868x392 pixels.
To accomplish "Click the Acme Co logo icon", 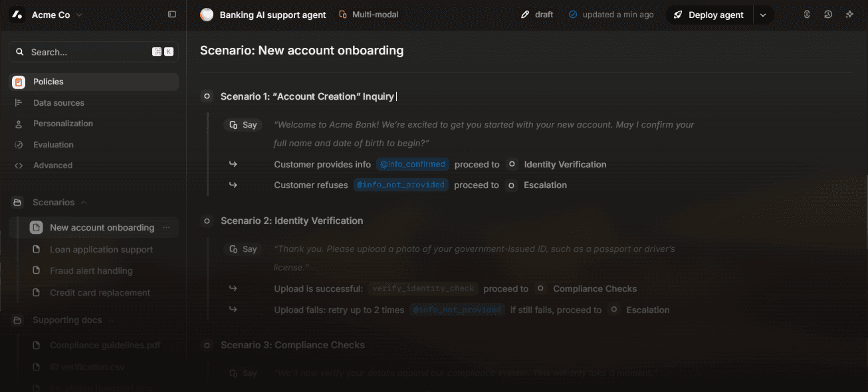I will click(17, 14).
